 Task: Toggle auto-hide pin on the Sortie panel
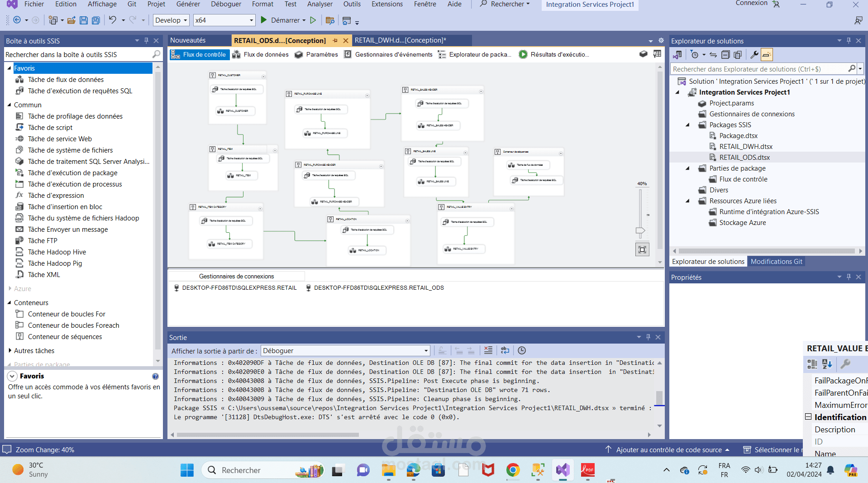648,337
